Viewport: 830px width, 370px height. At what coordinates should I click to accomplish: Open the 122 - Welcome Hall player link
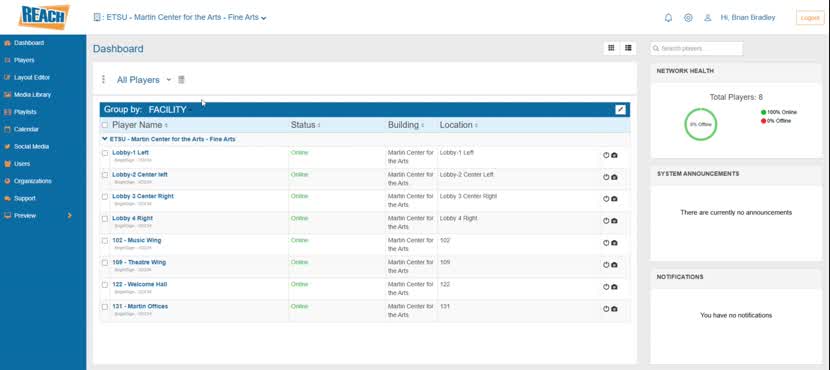coord(139,284)
